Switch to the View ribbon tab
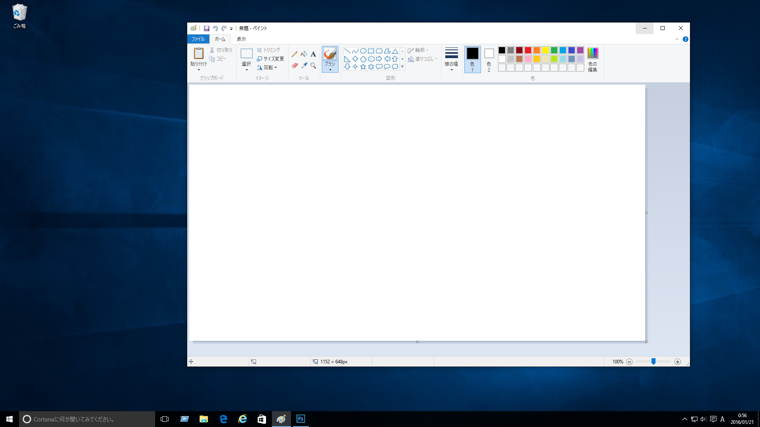 (x=241, y=39)
